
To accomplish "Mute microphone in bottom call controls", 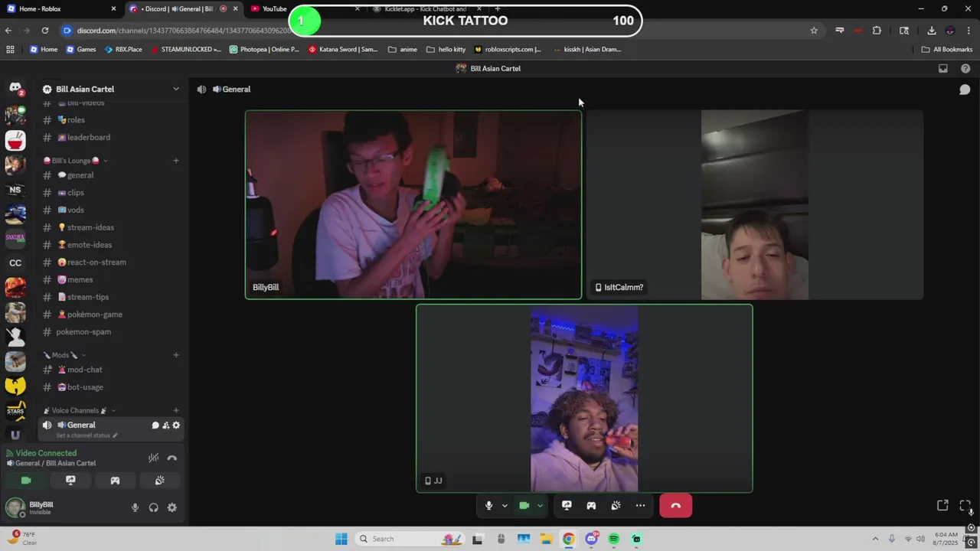I will point(488,506).
